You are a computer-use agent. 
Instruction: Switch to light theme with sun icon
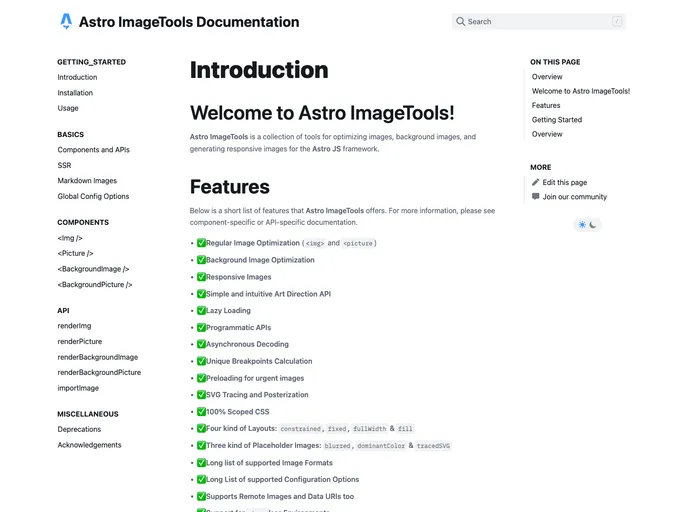[582, 225]
